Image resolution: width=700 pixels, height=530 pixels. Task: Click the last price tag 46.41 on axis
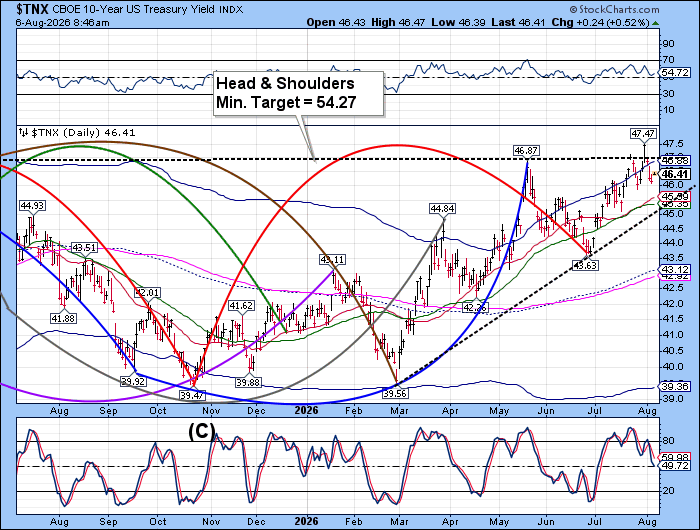pos(675,174)
